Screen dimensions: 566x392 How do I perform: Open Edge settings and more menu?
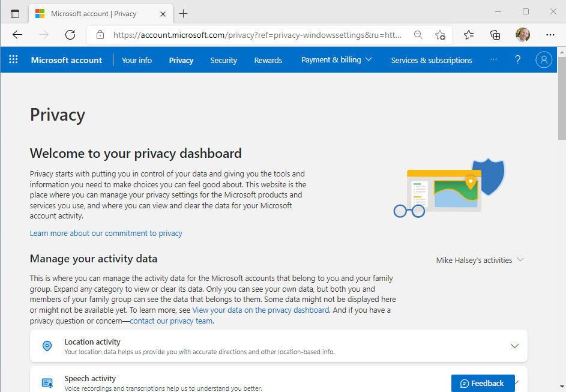coord(550,35)
